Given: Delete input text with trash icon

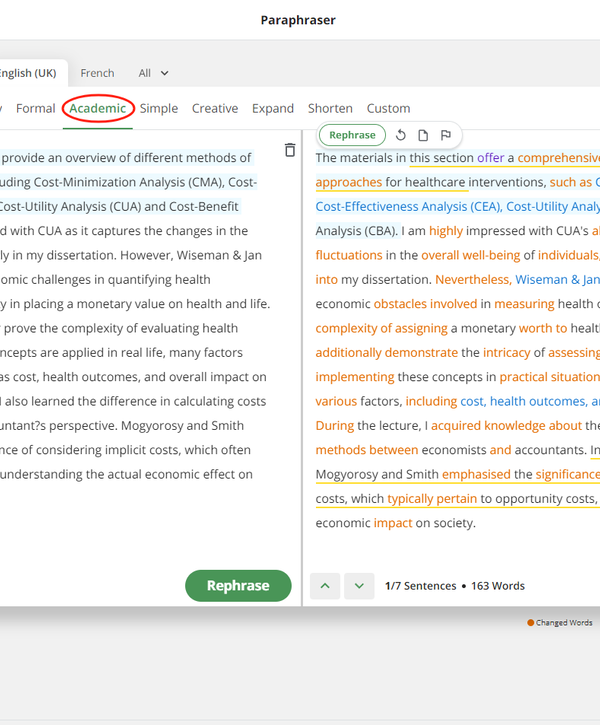Looking at the screenshot, I should 290,150.
